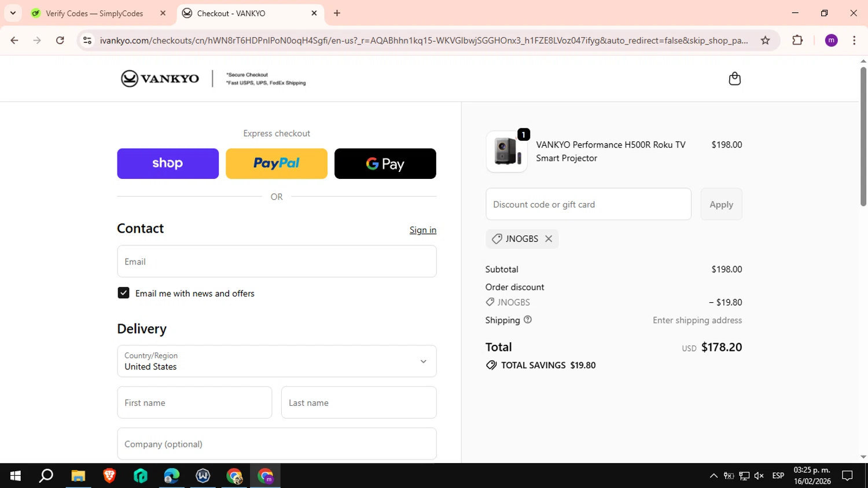This screenshot has width=868, height=488.
Task: Uncheck Email me with news and offers
Action: 123,293
